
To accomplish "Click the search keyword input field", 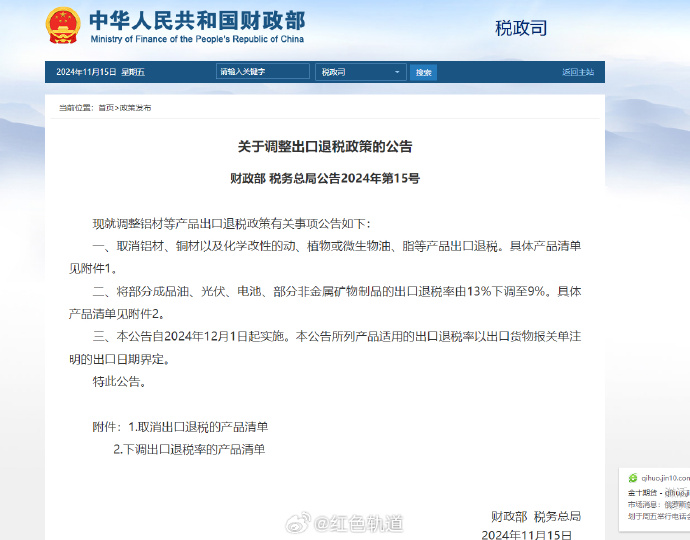I will (263, 72).
